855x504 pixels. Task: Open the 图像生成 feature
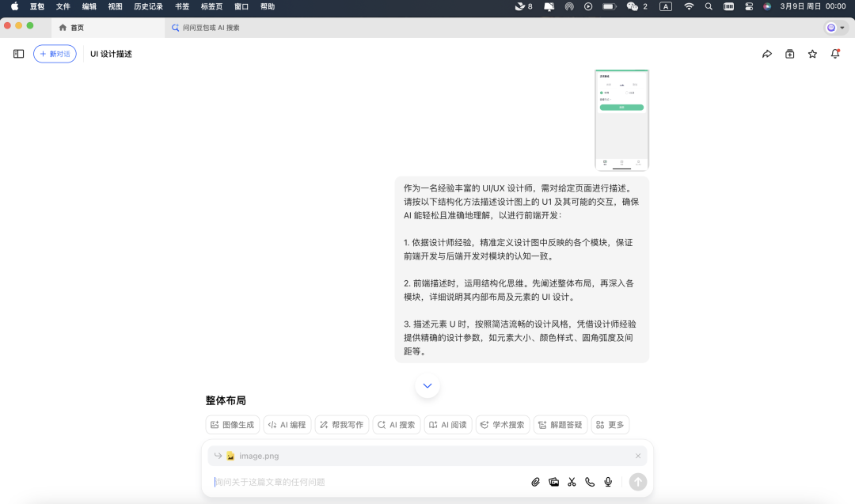point(232,424)
